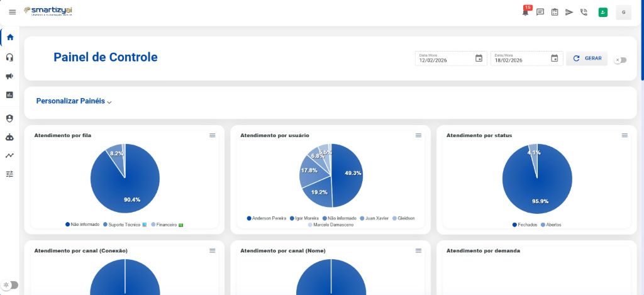
Task: Open the shield user admin icon in sidebar
Action: (x=10, y=118)
